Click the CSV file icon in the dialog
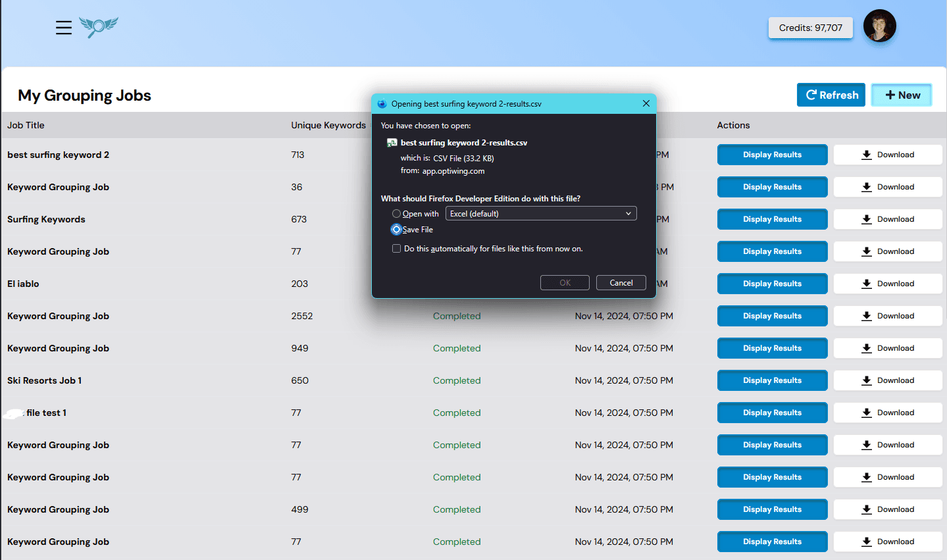The image size is (947, 560). (x=392, y=142)
